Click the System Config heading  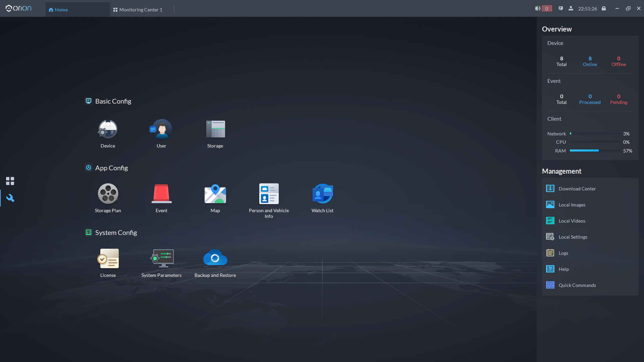point(116,233)
